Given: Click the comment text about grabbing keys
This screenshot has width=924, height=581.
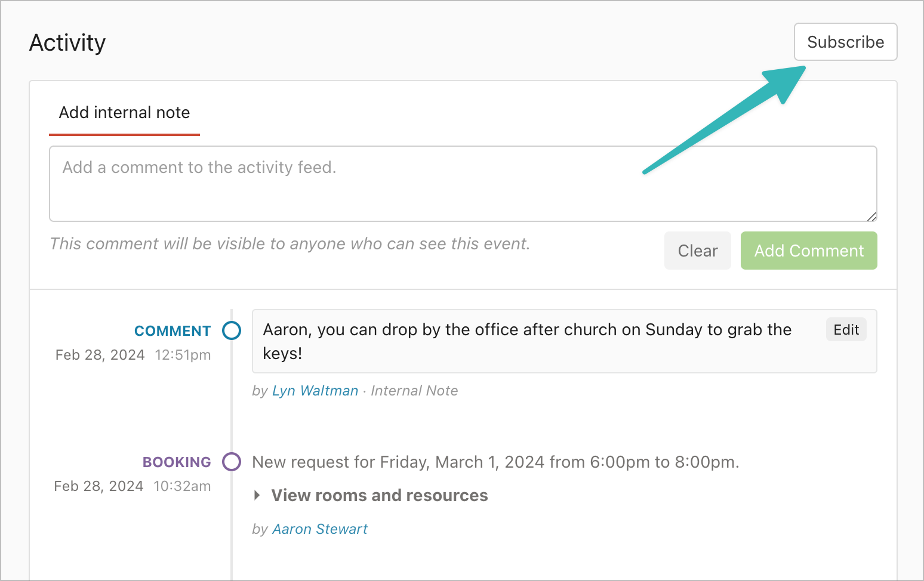Looking at the screenshot, I should (x=527, y=341).
